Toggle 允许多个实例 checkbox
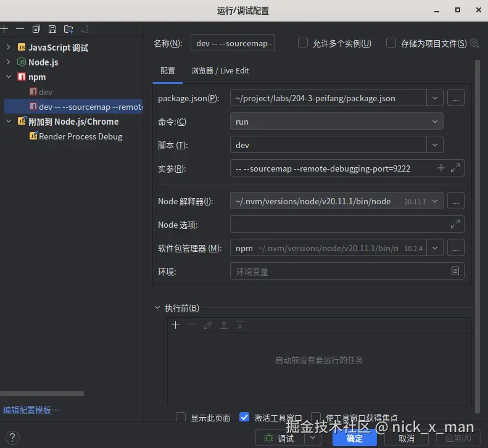The width and height of the screenshot is (488, 448). click(x=303, y=43)
